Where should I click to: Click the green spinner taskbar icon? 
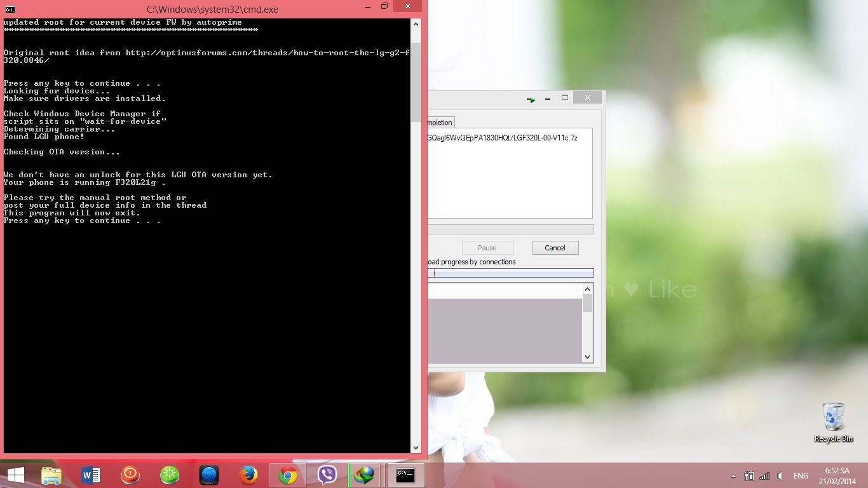pyautogui.click(x=170, y=475)
